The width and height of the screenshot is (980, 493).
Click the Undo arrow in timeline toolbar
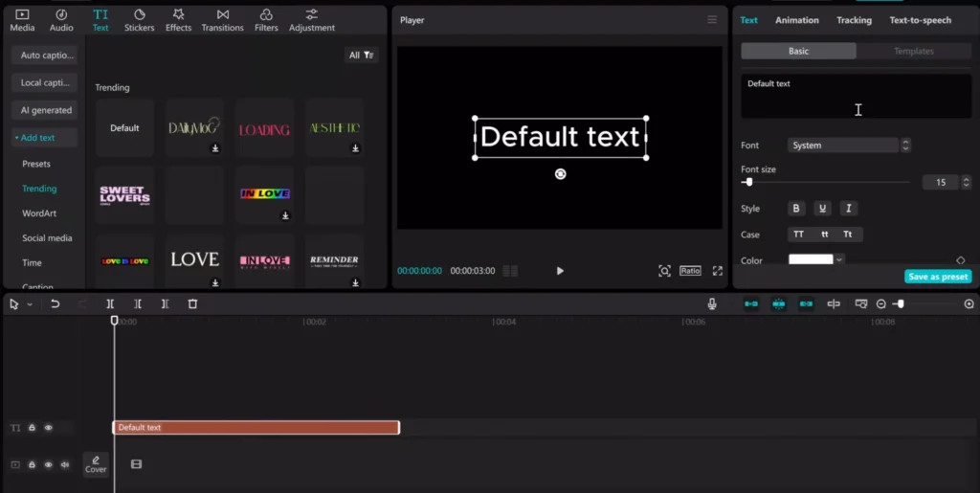pyautogui.click(x=55, y=303)
